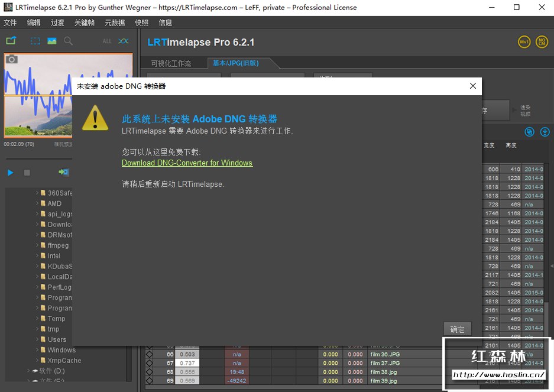Screen dimensions: 554x392
Task: Click the 19:48 value cell
Action: click(x=236, y=372)
